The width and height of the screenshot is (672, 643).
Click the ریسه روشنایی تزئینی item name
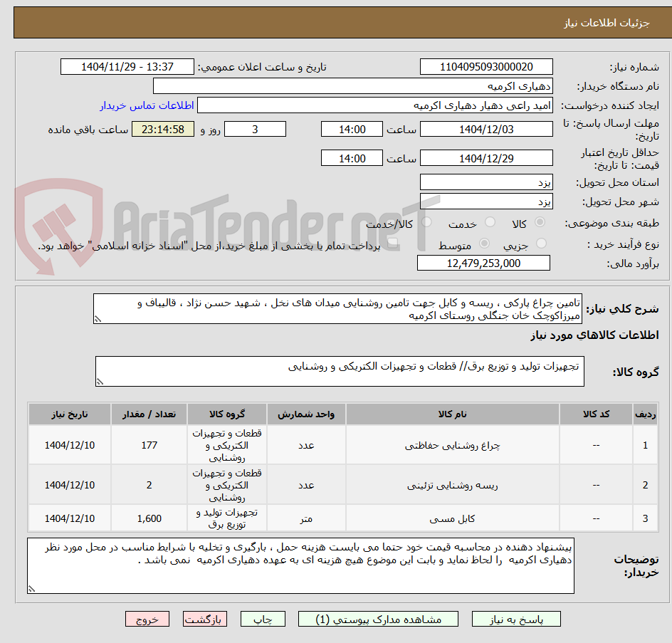(452, 485)
